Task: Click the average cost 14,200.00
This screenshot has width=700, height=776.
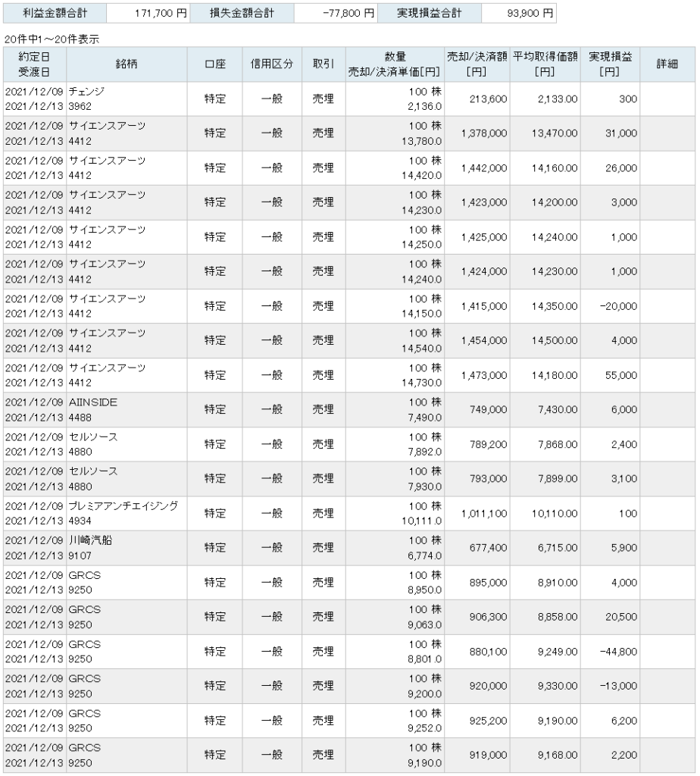Action: pos(555,202)
